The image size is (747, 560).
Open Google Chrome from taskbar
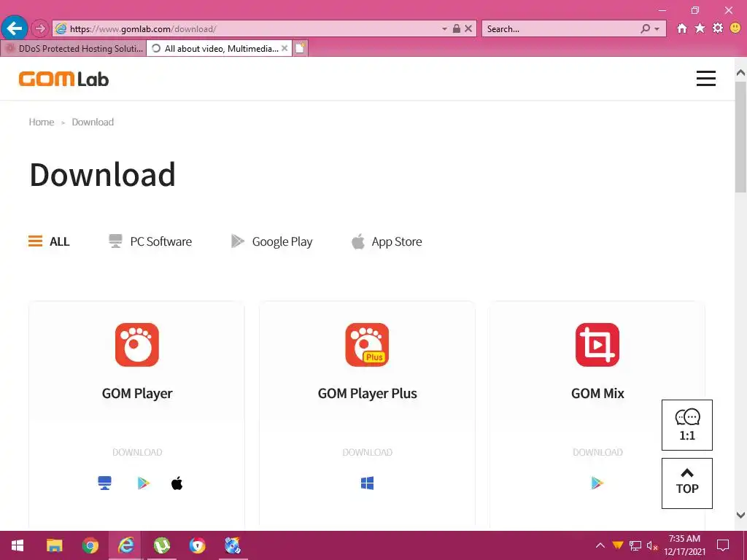[90, 545]
